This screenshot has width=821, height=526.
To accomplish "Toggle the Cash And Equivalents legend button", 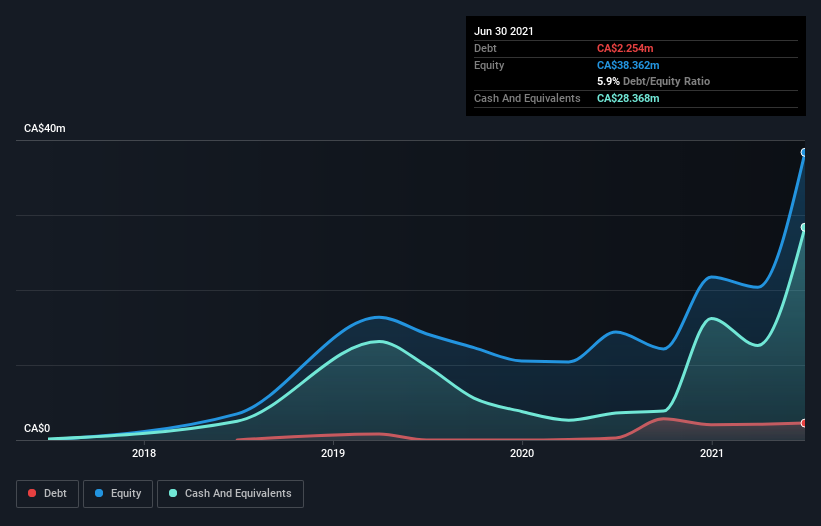I will 230,494.
